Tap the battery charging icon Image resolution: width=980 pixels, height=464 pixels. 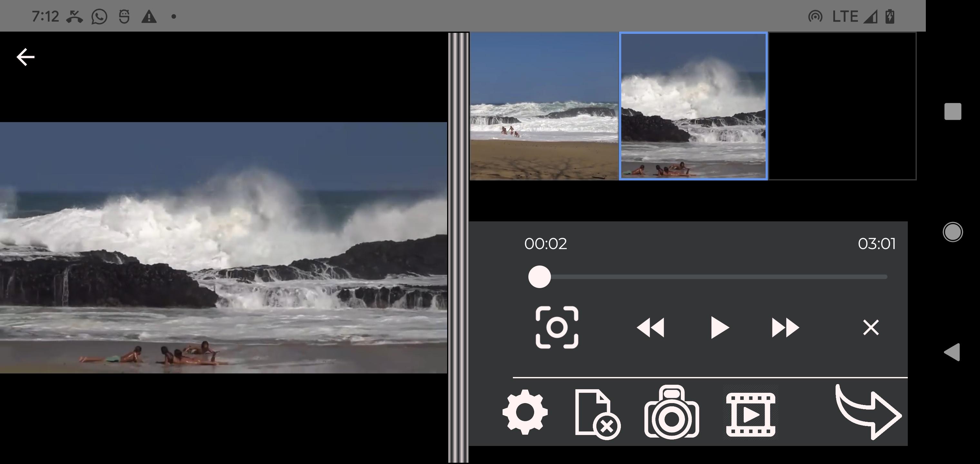pos(890,17)
